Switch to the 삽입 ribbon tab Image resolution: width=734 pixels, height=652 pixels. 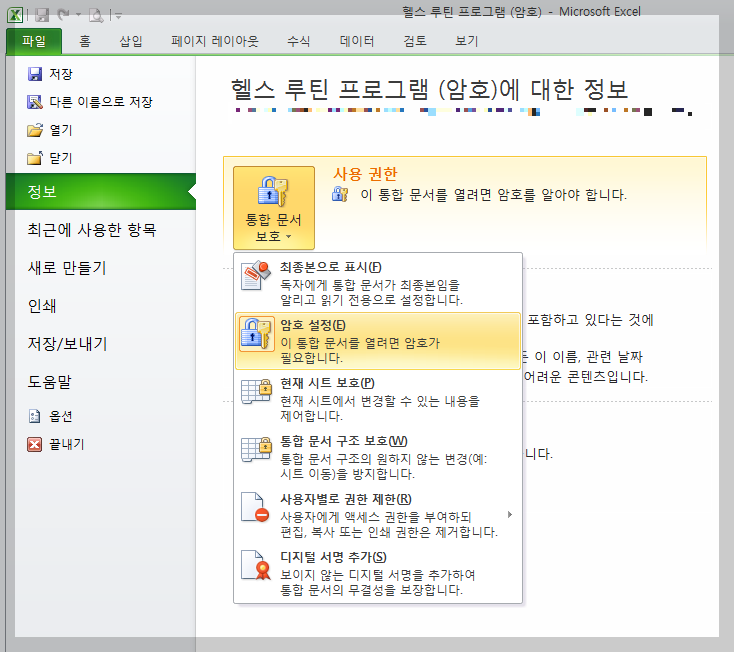131,41
